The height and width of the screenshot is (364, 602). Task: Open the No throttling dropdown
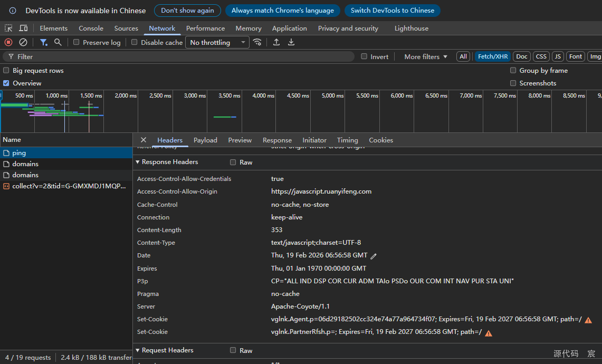217,42
